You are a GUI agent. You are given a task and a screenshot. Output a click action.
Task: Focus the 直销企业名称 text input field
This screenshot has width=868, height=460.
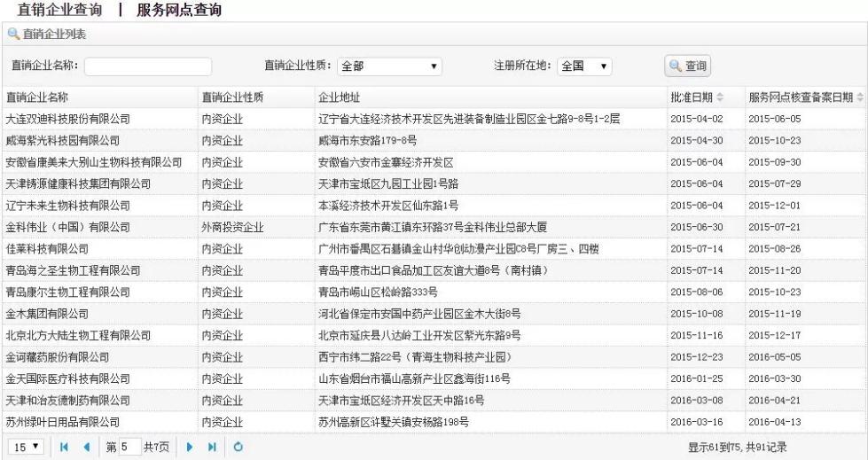(148, 66)
